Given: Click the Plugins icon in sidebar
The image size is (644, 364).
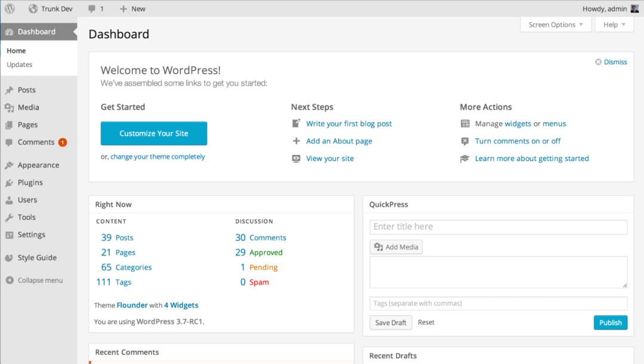Looking at the screenshot, I should [9, 183].
